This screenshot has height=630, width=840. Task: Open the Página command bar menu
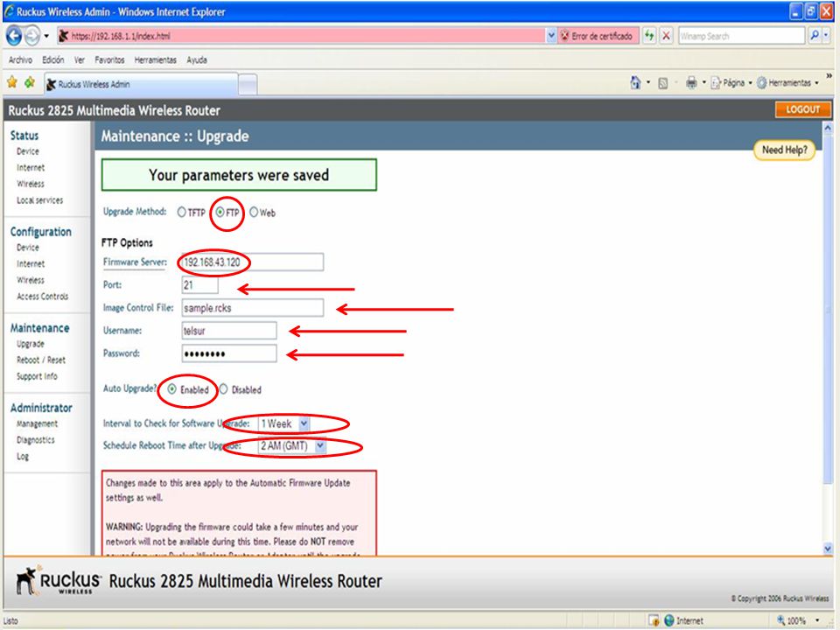tap(731, 83)
